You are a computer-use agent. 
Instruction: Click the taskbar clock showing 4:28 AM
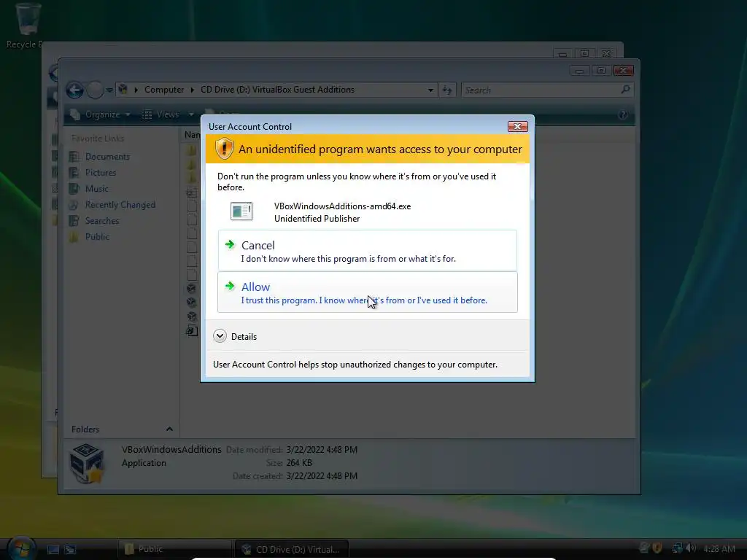coord(719,549)
